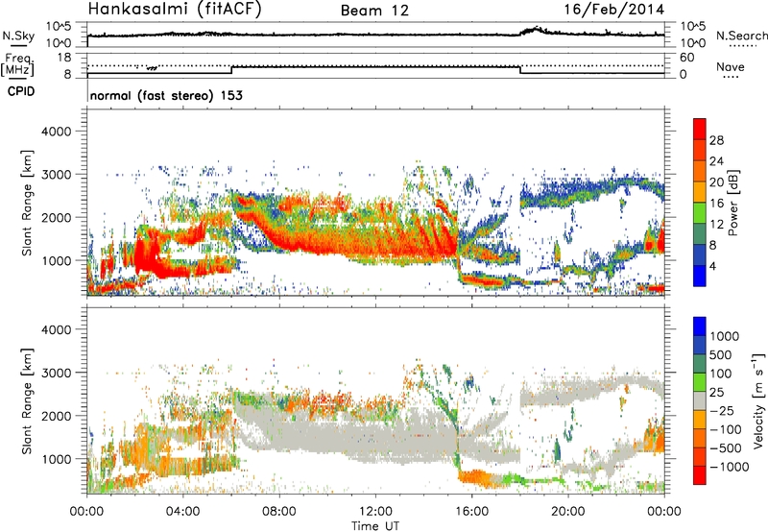Click the Hankasalmi (fitACF) title
The width and height of the screenshot is (768, 532).
click(x=175, y=9)
